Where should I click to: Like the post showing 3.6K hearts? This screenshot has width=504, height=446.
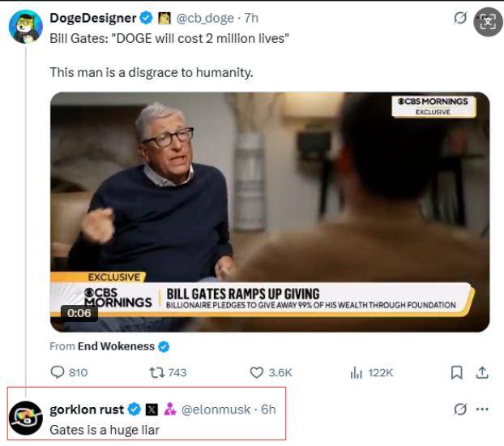(x=257, y=372)
